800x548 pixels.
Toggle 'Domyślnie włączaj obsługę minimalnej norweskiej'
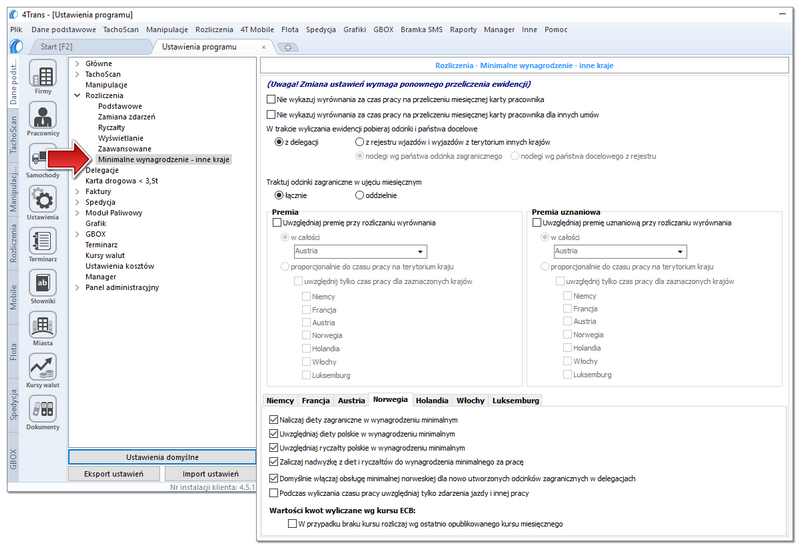point(273,479)
